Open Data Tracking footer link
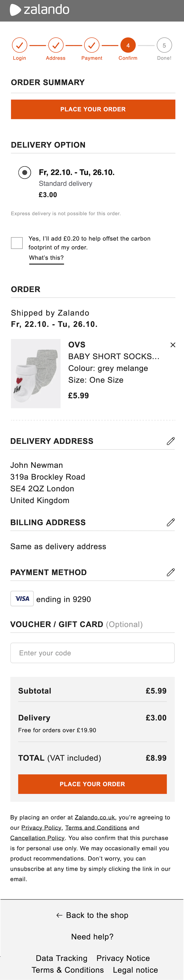 pyautogui.click(x=61, y=958)
